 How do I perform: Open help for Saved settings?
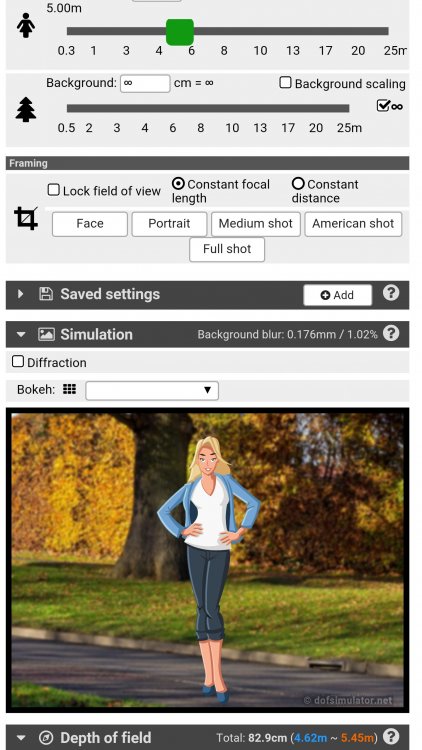point(391,293)
